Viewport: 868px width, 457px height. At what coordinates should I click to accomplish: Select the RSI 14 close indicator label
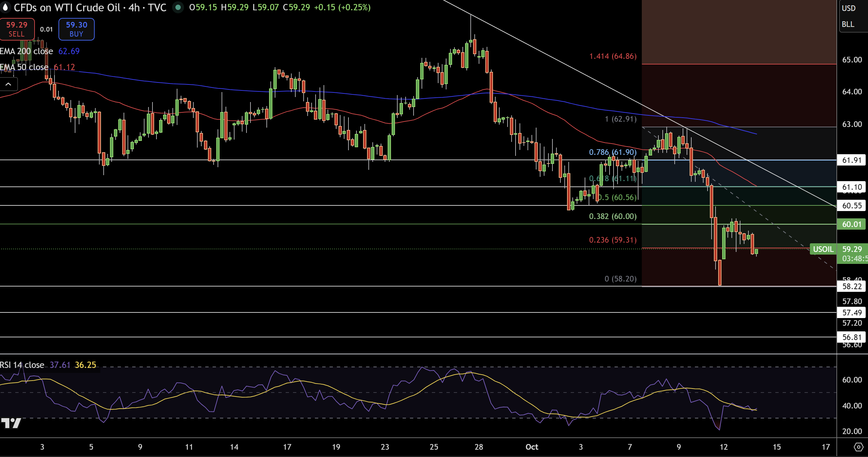22,365
